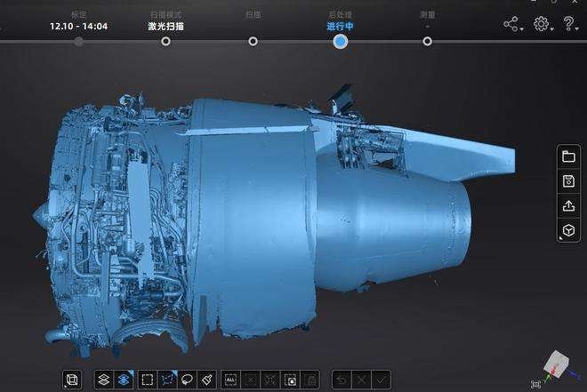Click the export upload icon
This screenshot has width=587, height=392.
click(x=567, y=206)
